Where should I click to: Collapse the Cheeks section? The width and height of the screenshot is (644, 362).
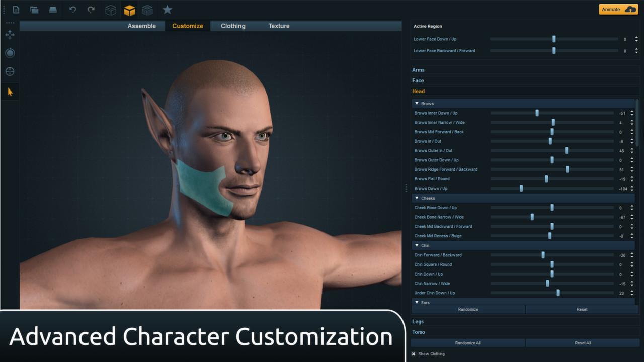tap(418, 198)
